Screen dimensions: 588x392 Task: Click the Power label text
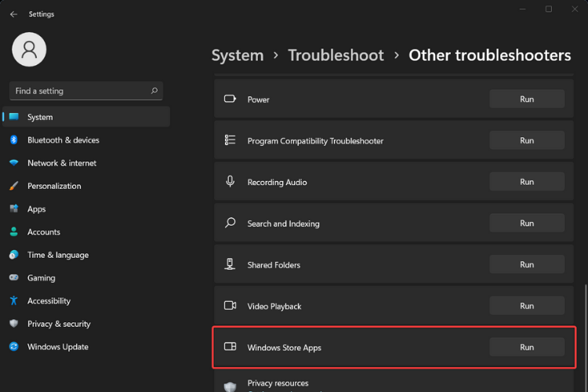pos(259,100)
